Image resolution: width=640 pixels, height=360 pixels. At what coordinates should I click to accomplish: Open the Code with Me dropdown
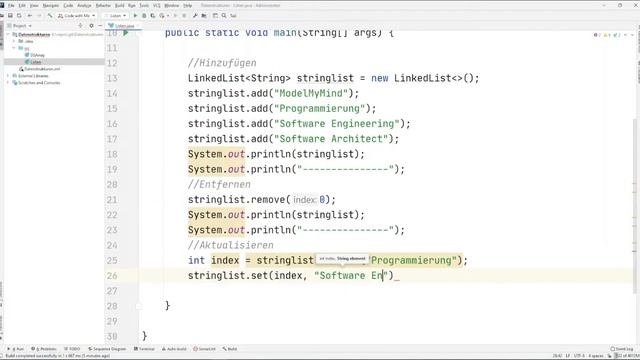[x=76, y=16]
